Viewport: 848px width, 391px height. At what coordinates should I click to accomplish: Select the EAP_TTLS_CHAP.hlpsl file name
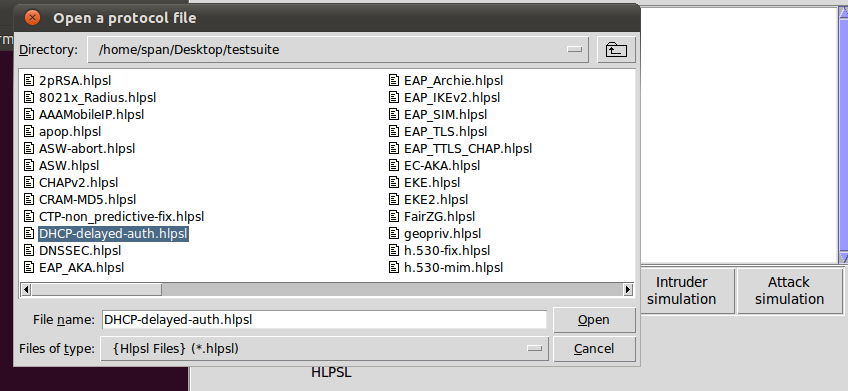(468, 149)
